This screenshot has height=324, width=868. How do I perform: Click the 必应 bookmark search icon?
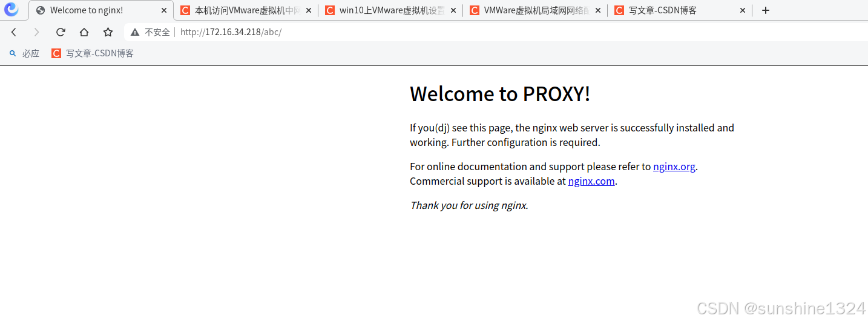click(13, 53)
